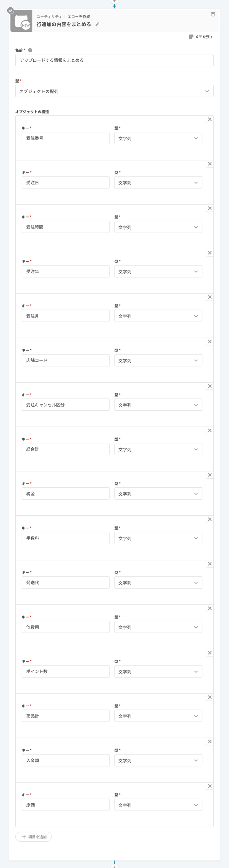The image size is (229, 868).
Task: Click the 受注キャンセル区分 key field
Action: (66, 405)
